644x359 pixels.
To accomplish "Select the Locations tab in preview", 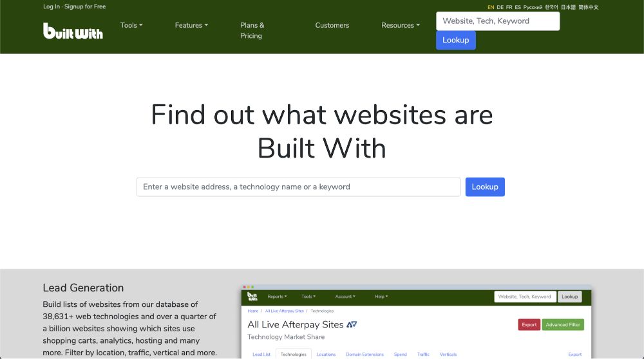I will point(326,354).
